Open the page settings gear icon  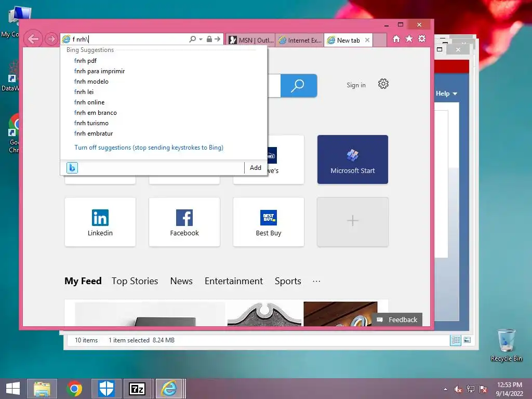pos(383,84)
